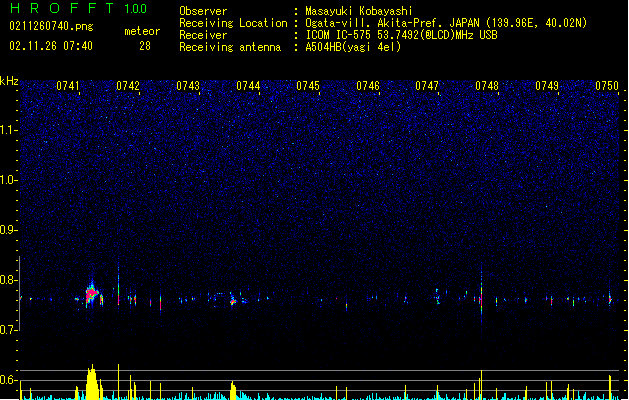Click the large red meteor echo after 0741

click(x=92, y=294)
